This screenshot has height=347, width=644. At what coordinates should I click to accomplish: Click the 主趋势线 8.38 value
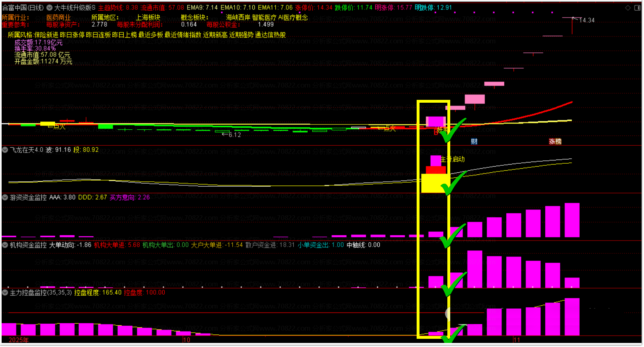coord(118,7)
